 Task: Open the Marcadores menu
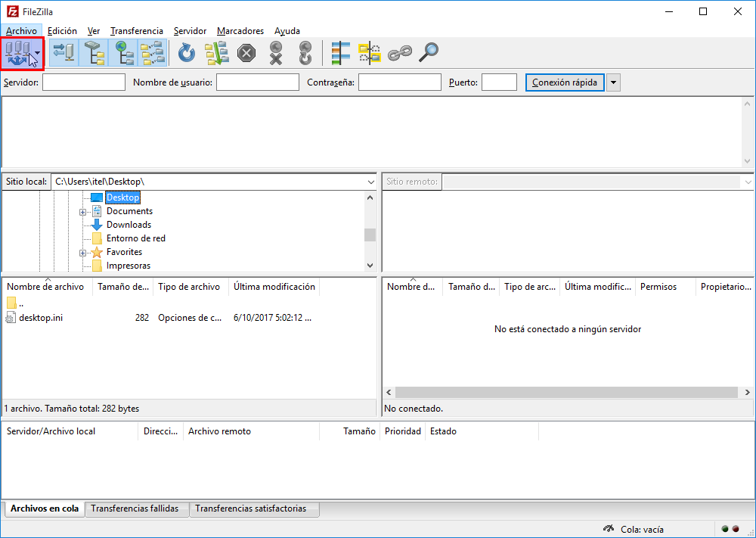click(240, 31)
